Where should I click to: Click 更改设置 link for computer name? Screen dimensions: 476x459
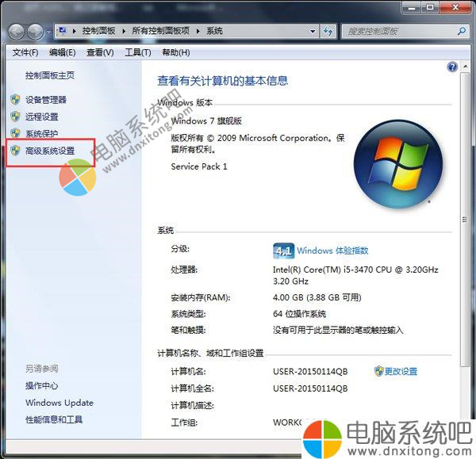coord(401,371)
